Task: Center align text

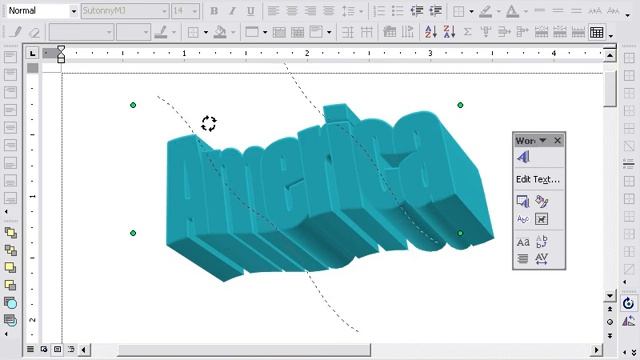Action: [291, 11]
